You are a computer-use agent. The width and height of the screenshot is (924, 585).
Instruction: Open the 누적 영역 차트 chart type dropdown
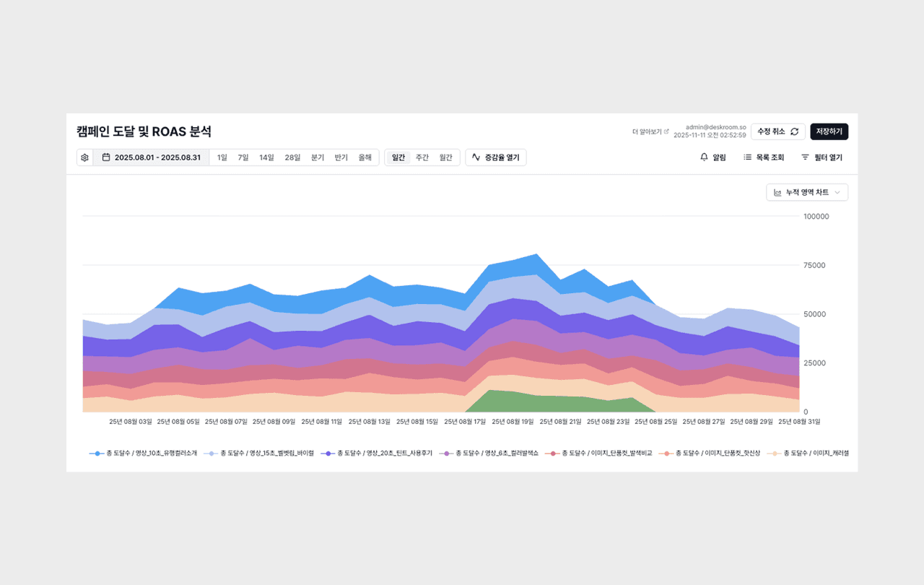[807, 192]
